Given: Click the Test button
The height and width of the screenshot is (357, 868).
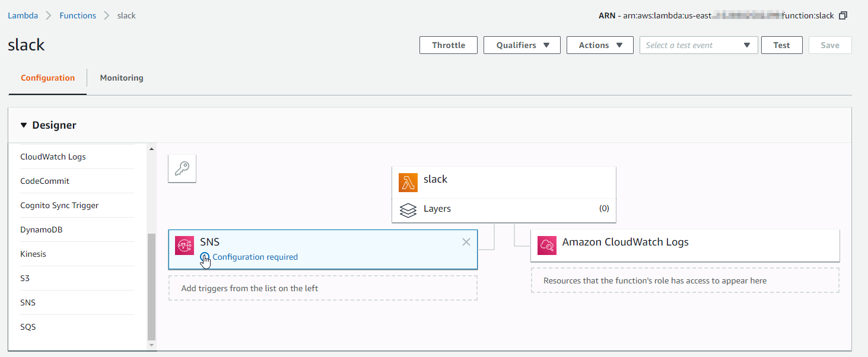Looking at the screenshot, I should pos(781,45).
